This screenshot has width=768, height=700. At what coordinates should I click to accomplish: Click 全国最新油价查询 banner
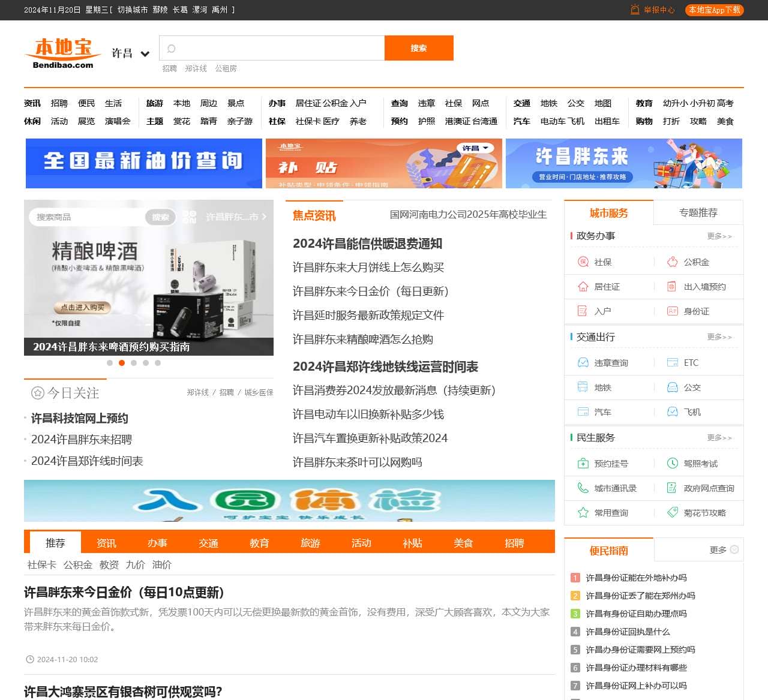144,163
